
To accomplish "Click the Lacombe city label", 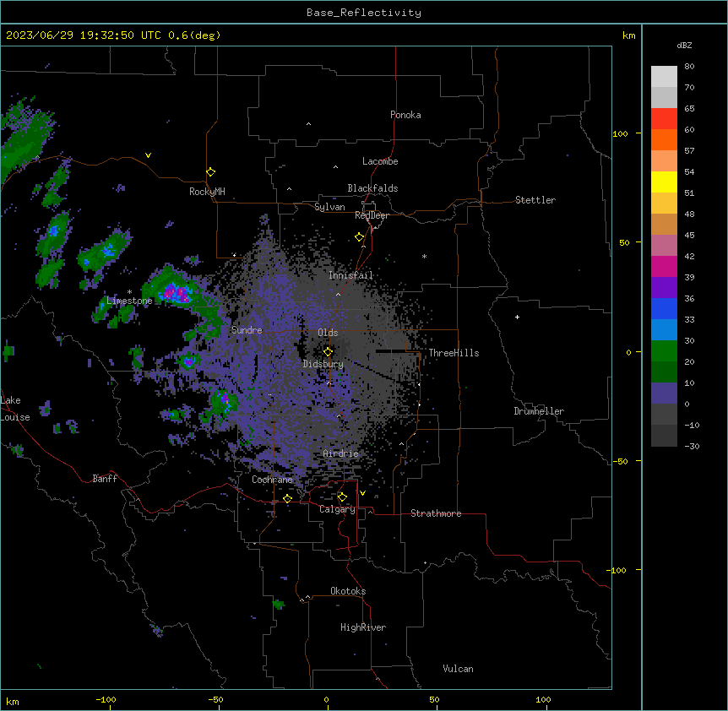I will pos(380,161).
